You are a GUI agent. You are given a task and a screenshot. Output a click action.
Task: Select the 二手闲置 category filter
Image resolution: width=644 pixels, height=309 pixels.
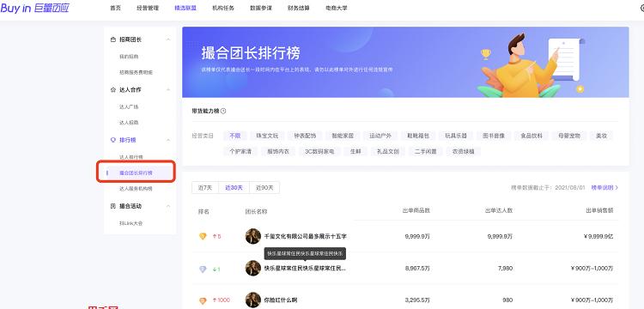click(x=426, y=151)
